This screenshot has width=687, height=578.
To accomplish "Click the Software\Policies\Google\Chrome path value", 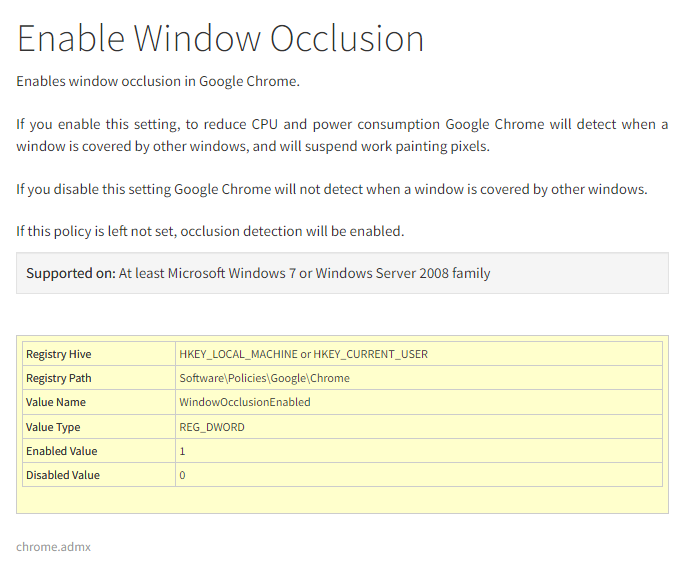I will click(x=264, y=378).
